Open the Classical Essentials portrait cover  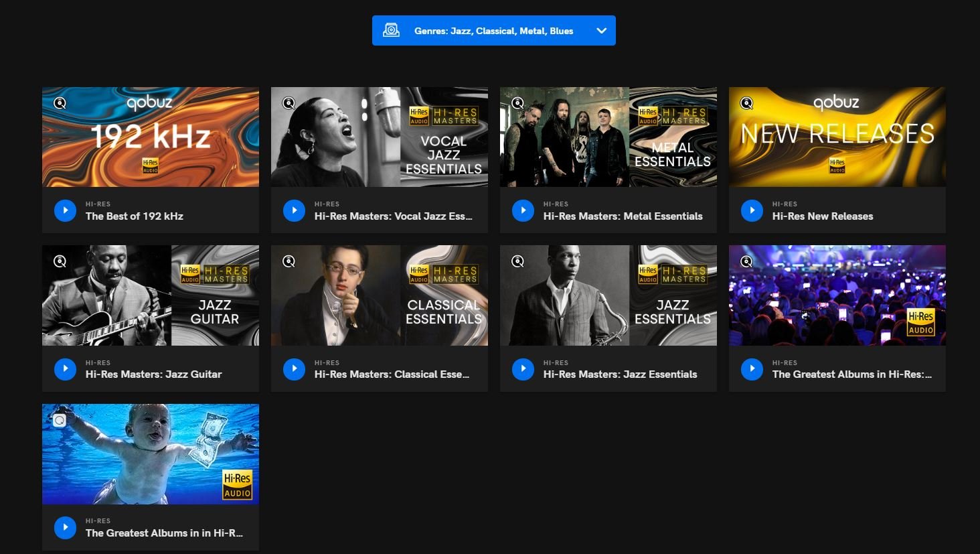(380, 295)
